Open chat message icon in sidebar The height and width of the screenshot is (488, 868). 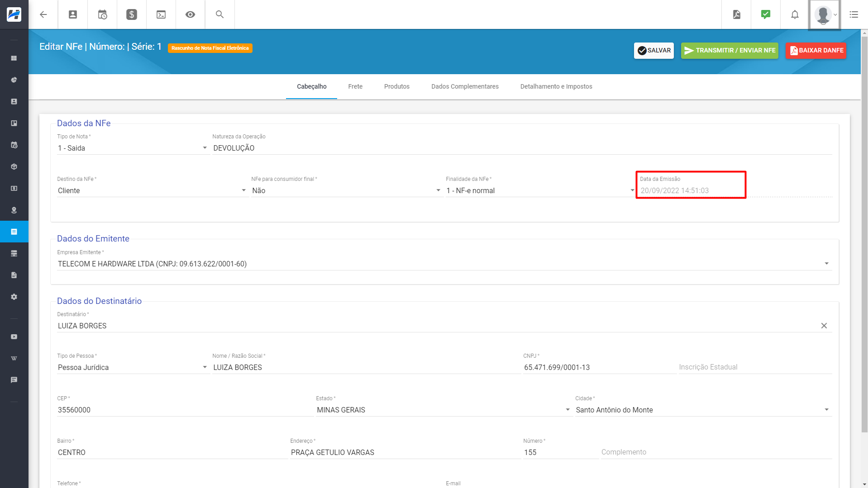pyautogui.click(x=14, y=380)
